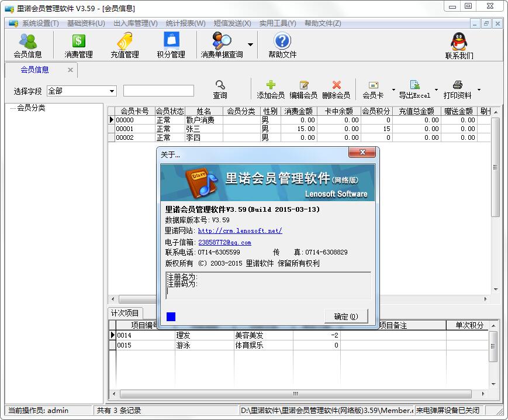508x420 pixels.
Task: Click the 确定(O) button
Action: (346, 316)
